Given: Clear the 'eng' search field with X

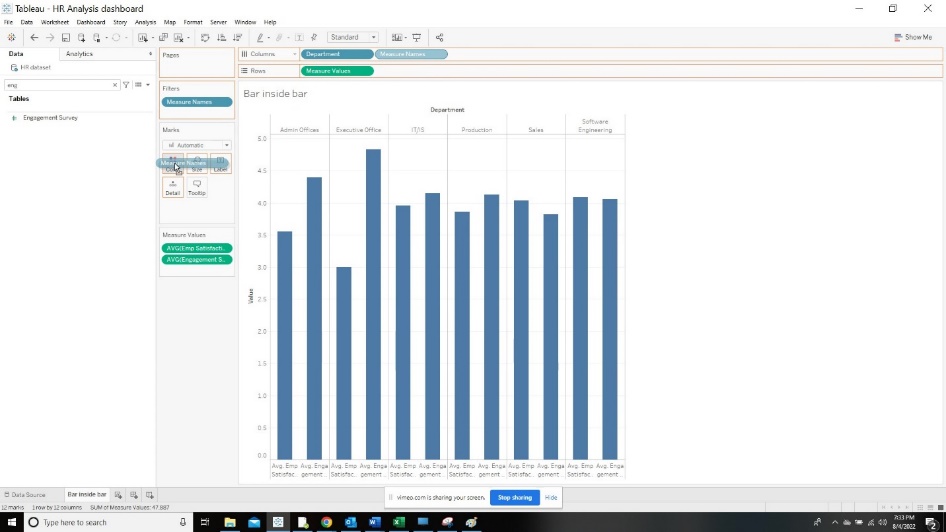Looking at the screenshot, I should (115, 85).
